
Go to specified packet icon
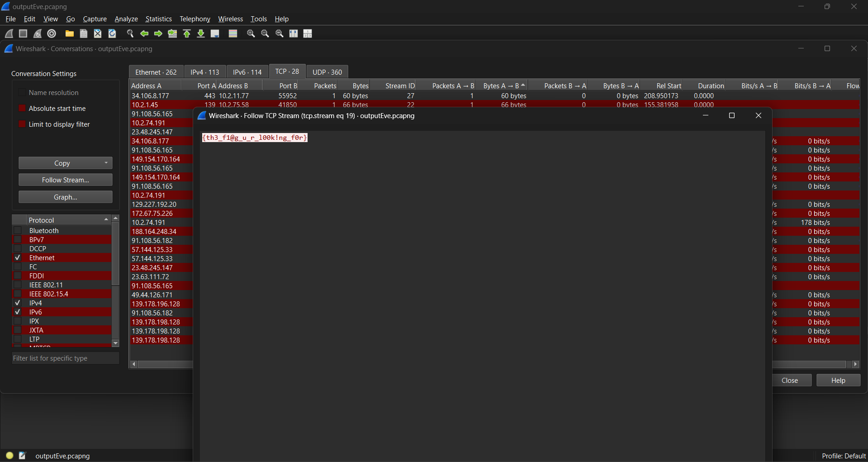[x=172, y=33]
